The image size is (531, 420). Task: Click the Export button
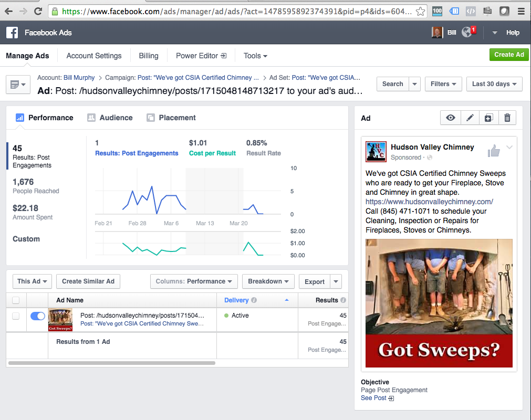coord(315,281)
